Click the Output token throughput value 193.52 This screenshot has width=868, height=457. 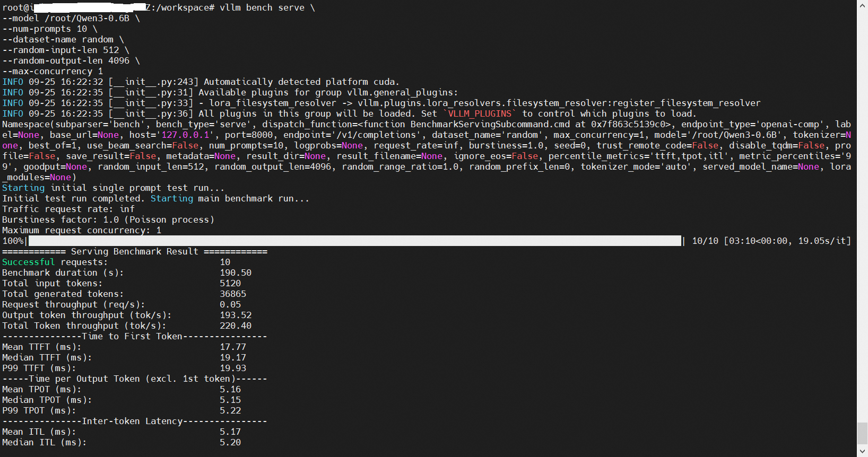[x=236, y=315]
